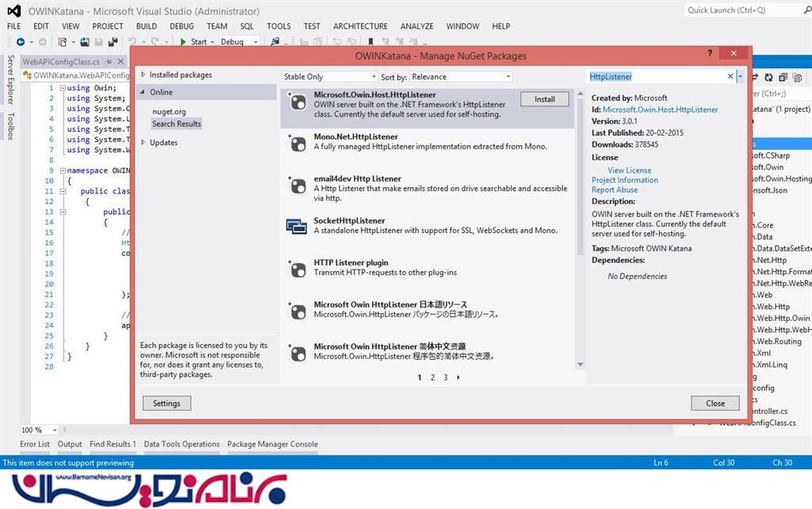Open the View License link
The image size is (812, 509).
coord(629,170)
